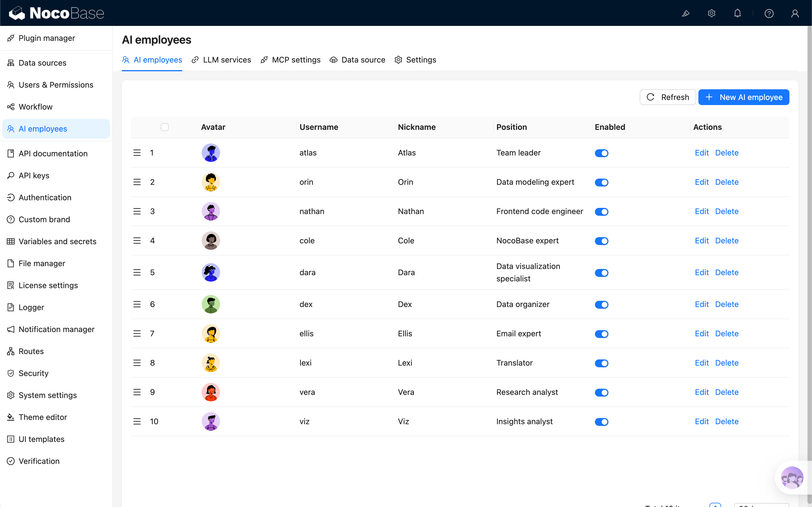Open the user profile icon
Viewport: 812px width, 507px height.
point(795,14)
